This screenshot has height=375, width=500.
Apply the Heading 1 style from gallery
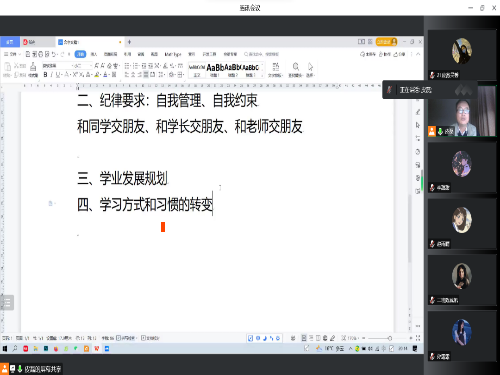tap(214, 70)
